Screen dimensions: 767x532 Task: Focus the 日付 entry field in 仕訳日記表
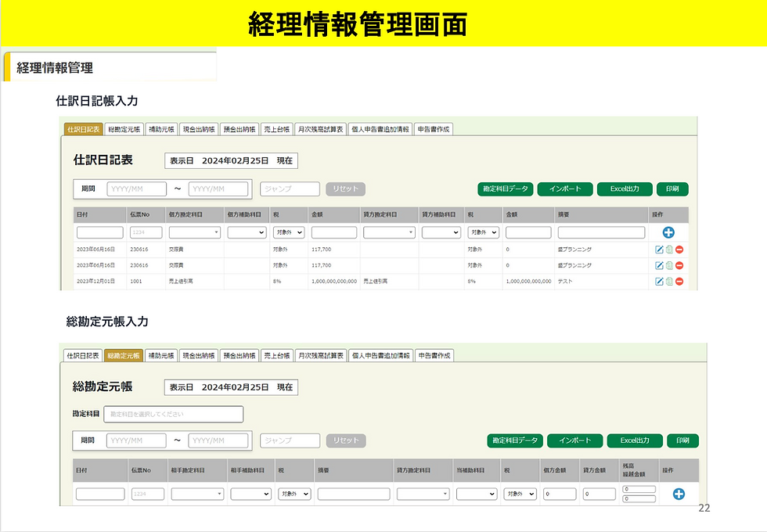pos(100,232)
